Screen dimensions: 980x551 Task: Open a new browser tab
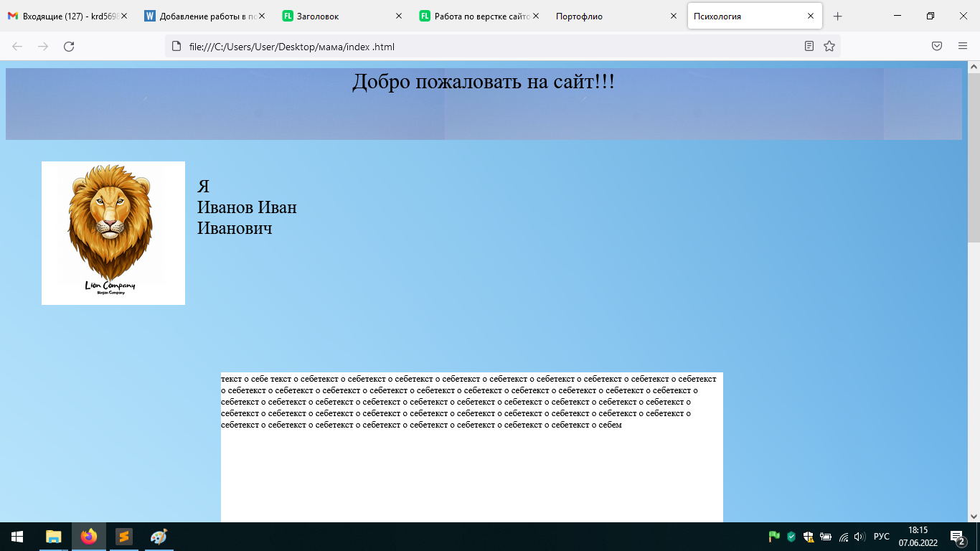(x=837, y=16)
